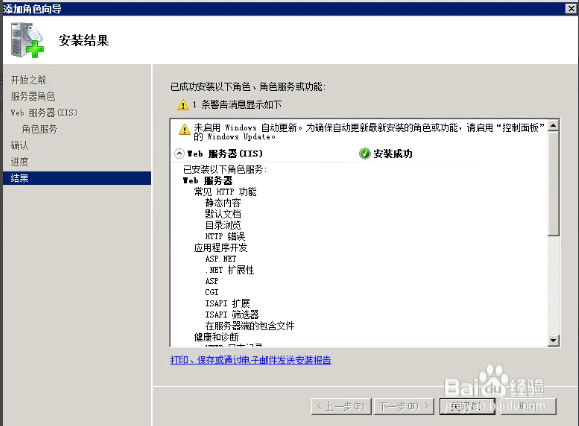Select the highlighted 结果 step in sidebar

click(x=77, y=178)
